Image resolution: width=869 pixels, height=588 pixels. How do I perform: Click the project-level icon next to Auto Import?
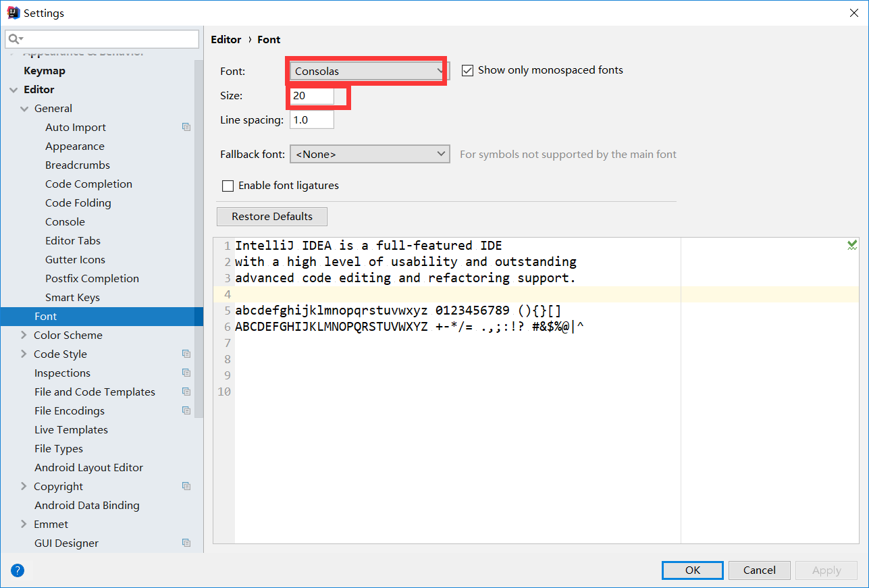click(x=186, y=127)
